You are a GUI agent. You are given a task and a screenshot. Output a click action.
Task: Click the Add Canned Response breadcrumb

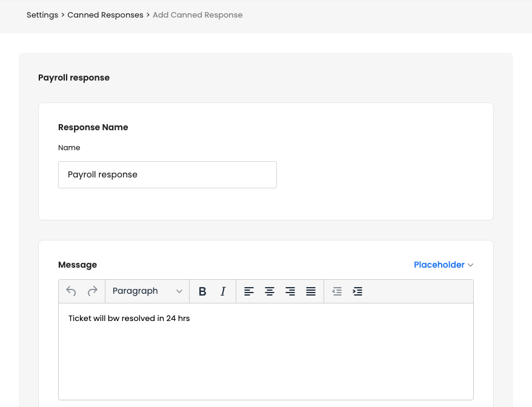(198, 15)
